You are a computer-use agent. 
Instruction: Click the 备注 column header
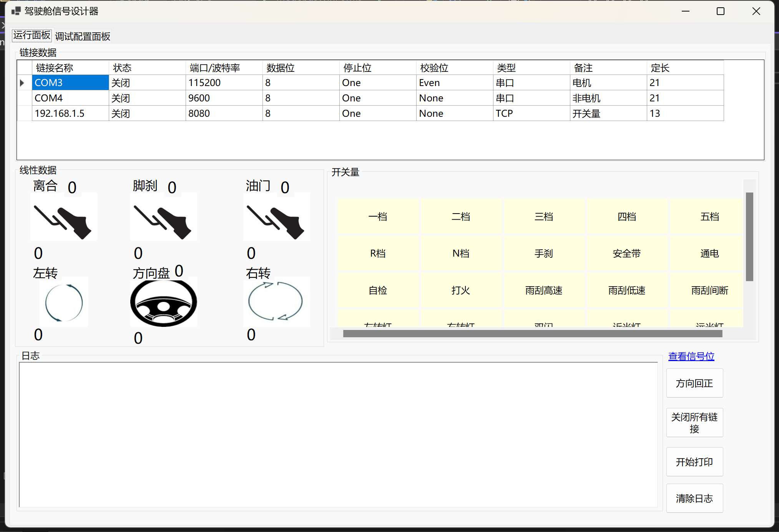click(x=608, y=68)
